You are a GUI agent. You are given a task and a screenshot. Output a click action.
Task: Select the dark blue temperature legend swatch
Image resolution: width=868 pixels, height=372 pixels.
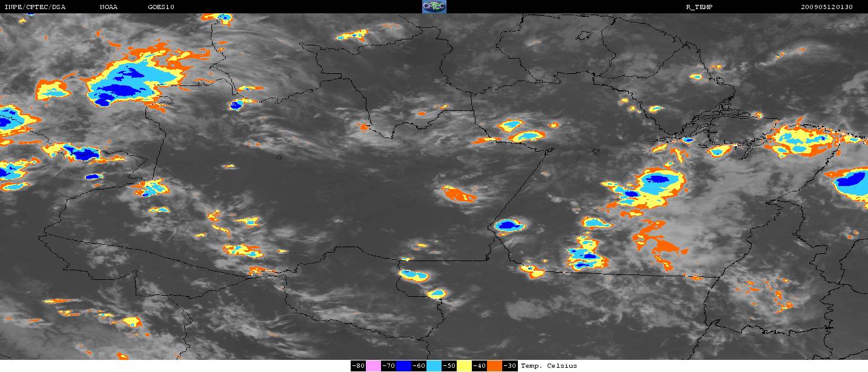(x=403, y=366)
